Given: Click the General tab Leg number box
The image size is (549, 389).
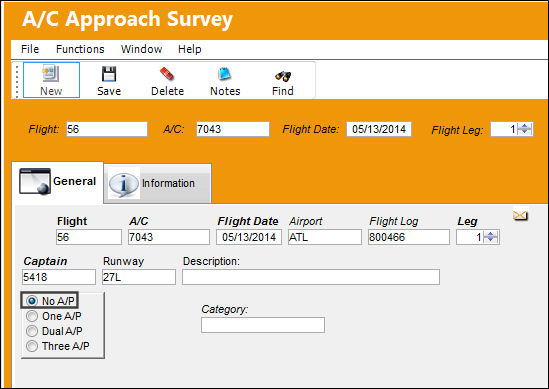Looking at the screenshot, I should pyautogui.click(x=470, y=237).
